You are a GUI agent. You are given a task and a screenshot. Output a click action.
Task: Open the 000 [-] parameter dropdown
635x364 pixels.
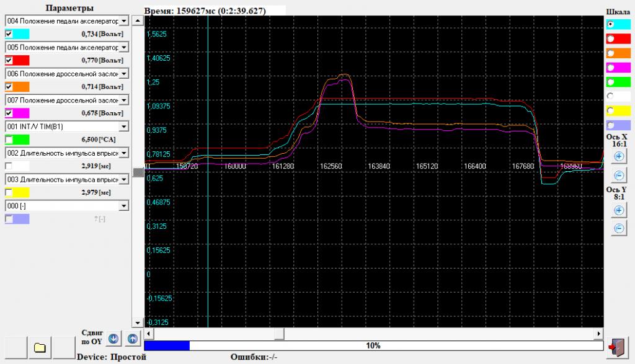(x=124, y=206)
